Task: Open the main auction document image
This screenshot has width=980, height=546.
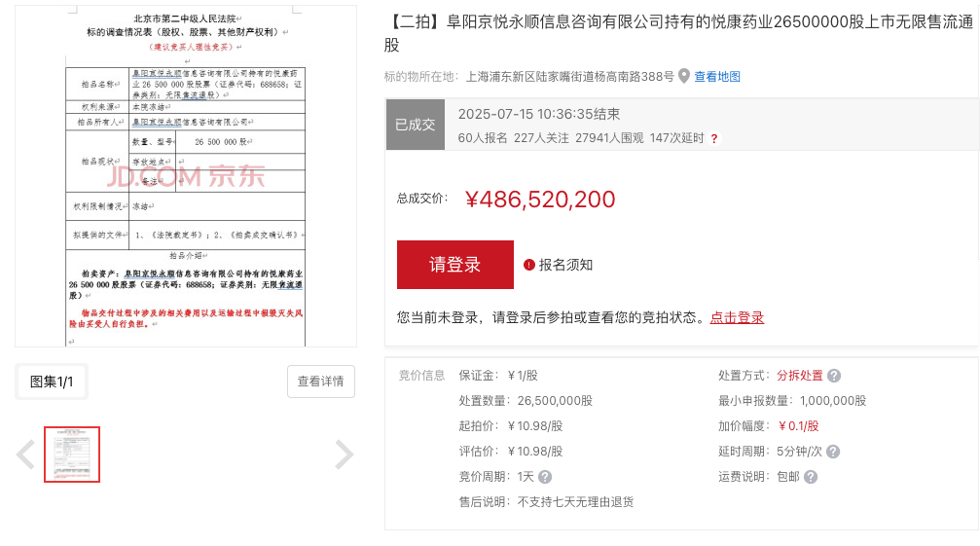Action: [186, 176]
